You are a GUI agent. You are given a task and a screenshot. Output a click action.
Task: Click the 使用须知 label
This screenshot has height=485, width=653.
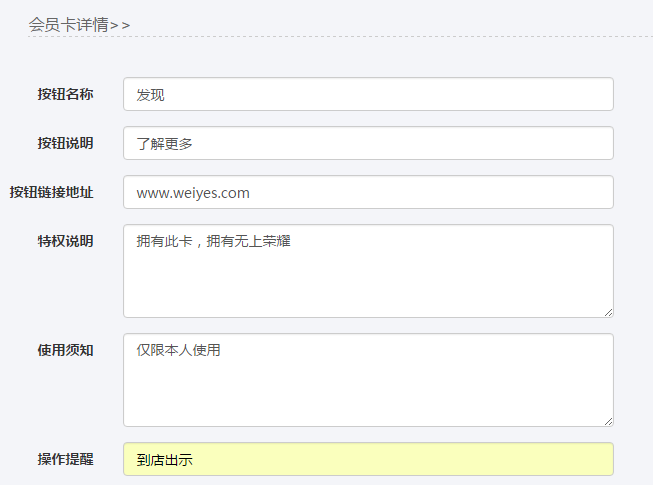click(x=65, y=350)
